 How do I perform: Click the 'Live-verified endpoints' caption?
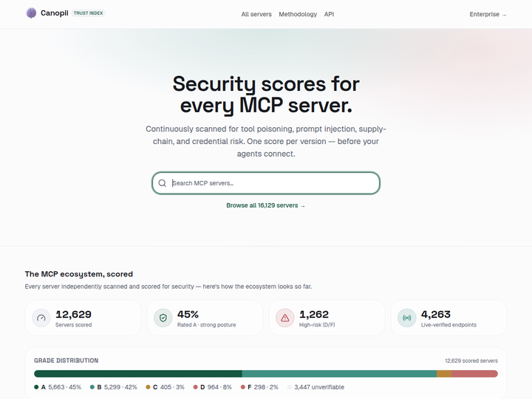pos(449,325)
